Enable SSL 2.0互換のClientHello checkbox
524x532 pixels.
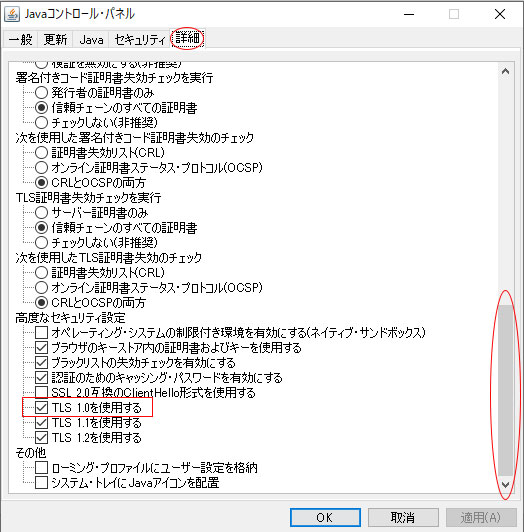pyautogui.click(x=41, y=392)
